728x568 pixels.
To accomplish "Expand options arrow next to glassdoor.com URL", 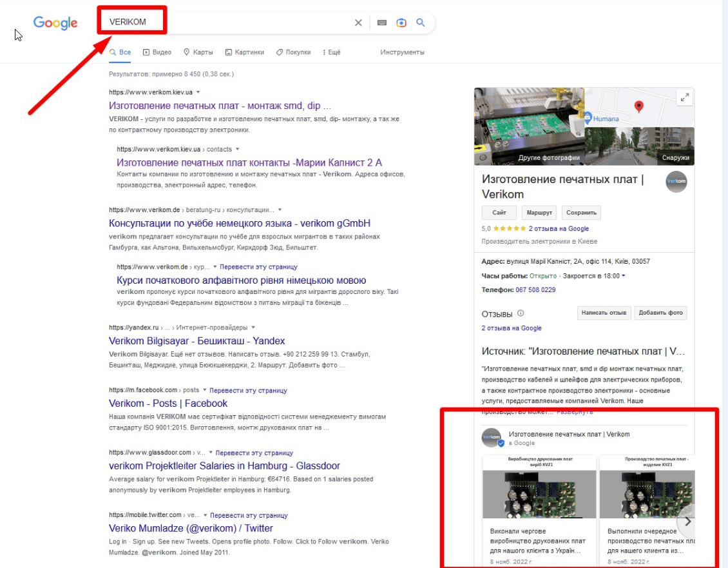I will 211,452.
